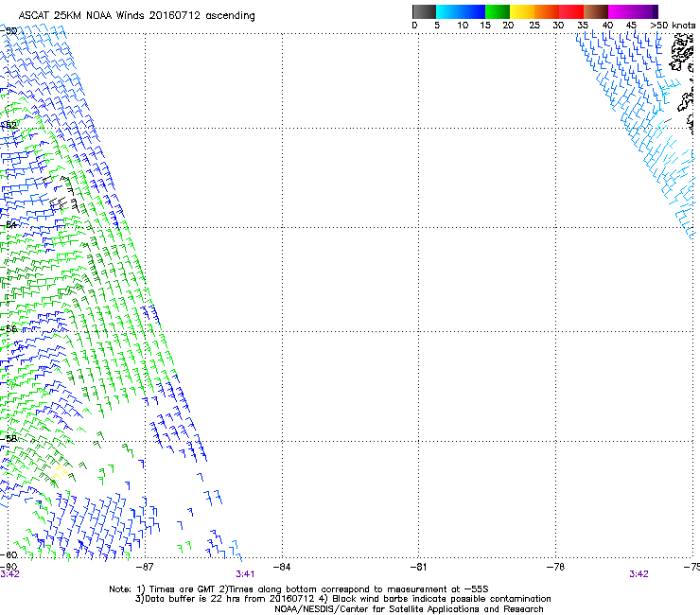Click the '35' tick label on the legend
This screenshot has height=615, width=700.
[x=583, y=26]
